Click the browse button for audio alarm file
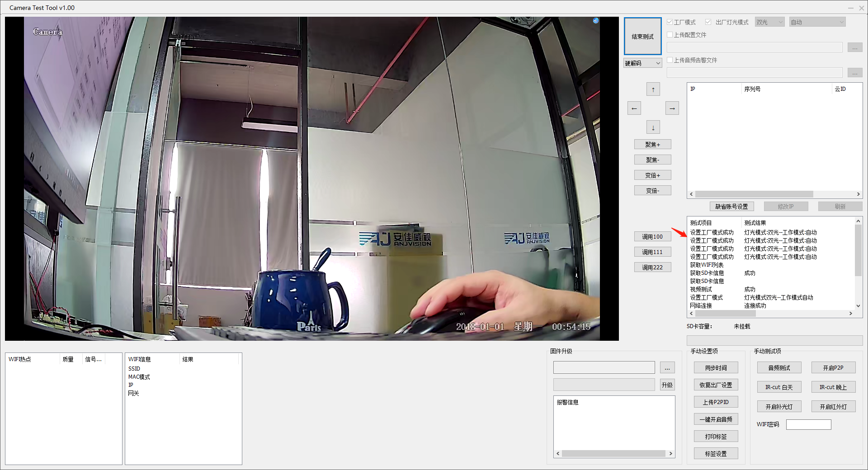 (x=854, y=73)
